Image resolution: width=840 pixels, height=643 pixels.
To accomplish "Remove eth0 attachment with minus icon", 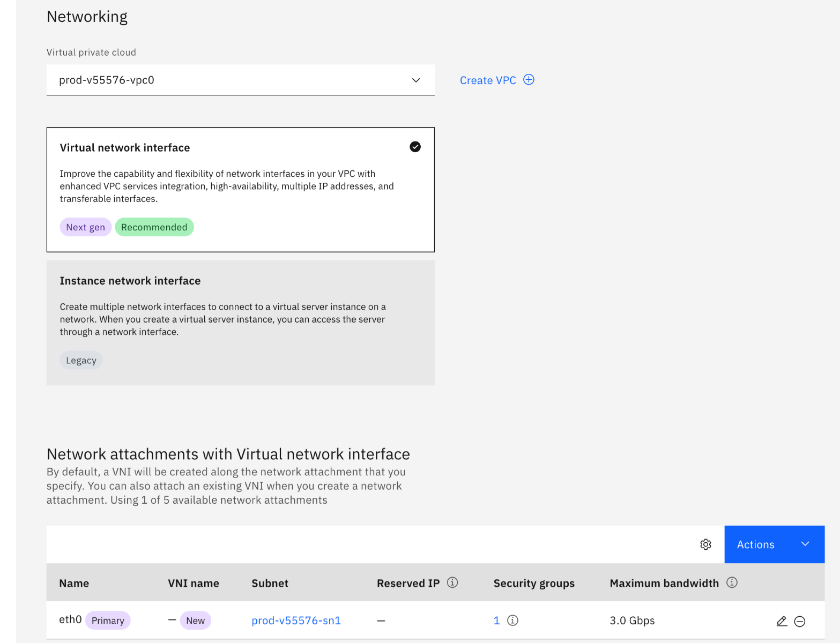I will coord(799,621).
